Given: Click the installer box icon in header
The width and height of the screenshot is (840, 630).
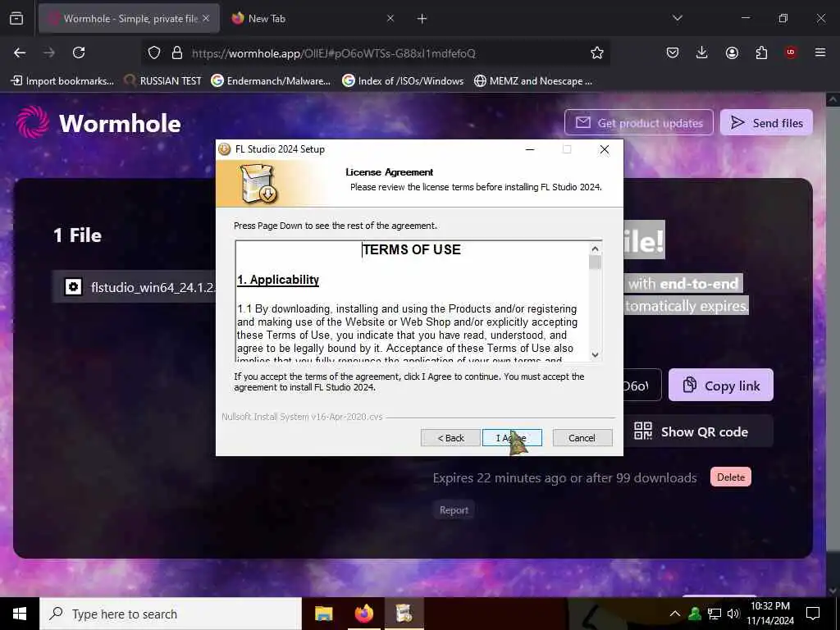Looking at the screenshot, I should [258, 184].
